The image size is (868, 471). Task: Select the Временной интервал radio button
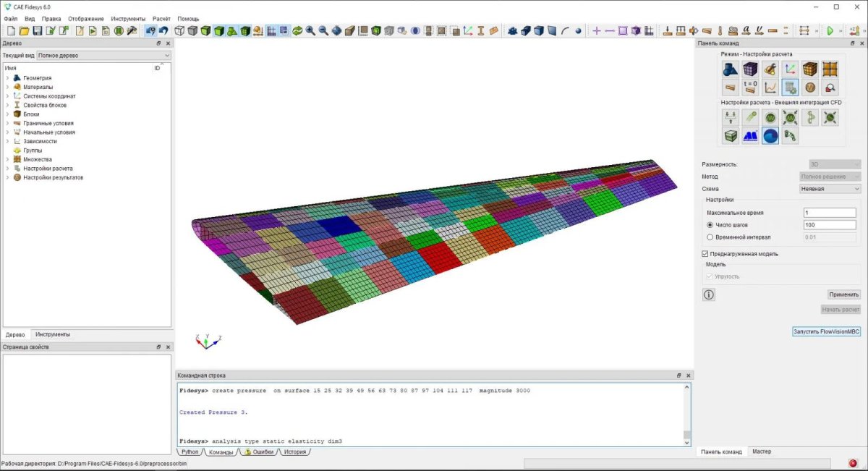point(710,237)
